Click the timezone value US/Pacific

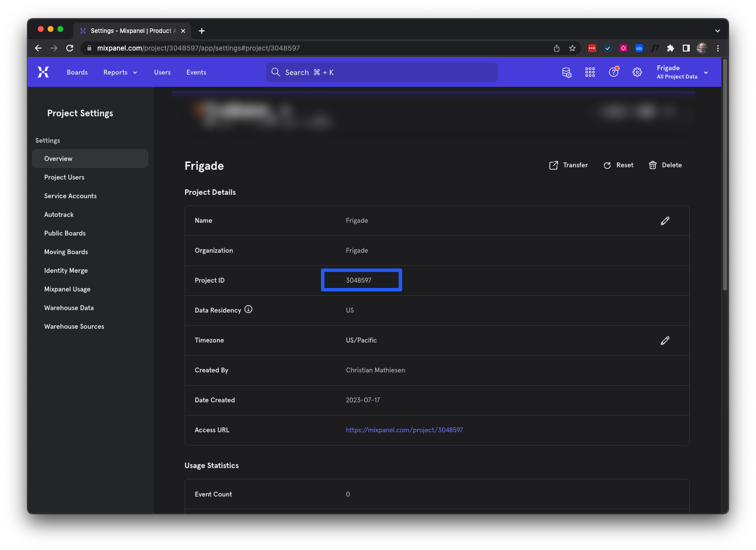click(361, 340)
